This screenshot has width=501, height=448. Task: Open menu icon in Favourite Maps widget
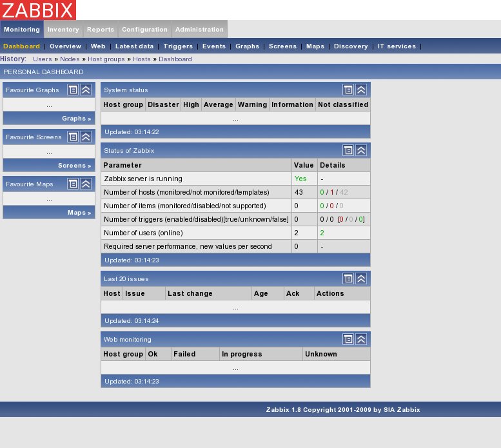coord(73,184)
